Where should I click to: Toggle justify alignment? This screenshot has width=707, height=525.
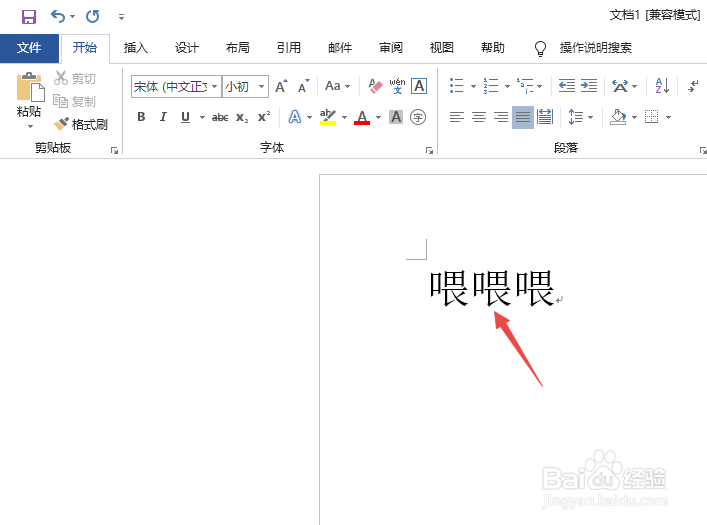pos(523,117)
